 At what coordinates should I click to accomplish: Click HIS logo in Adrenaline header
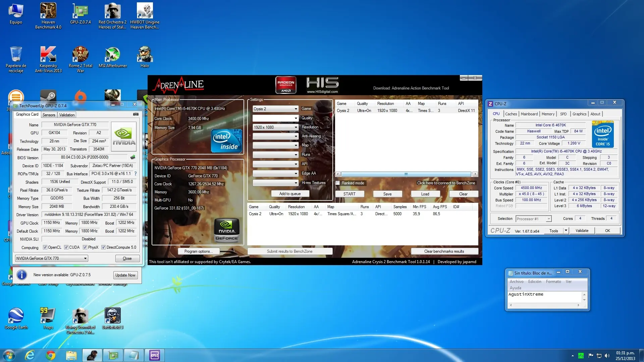coord(322,85)
